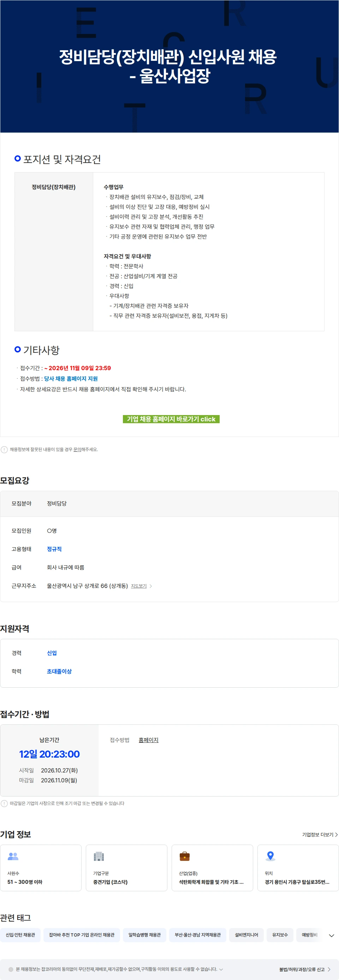Select the 부산·울산·경남 지역채용관 tag
Screen dimensions: 339x980
coord(198,935)
